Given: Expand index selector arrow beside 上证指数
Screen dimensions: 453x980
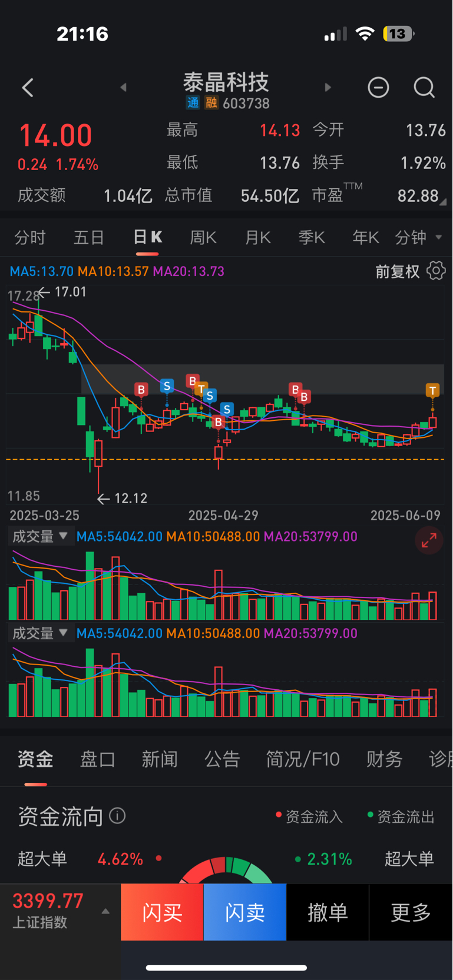Looking at the screenshot, I should [x=105, y=911].
